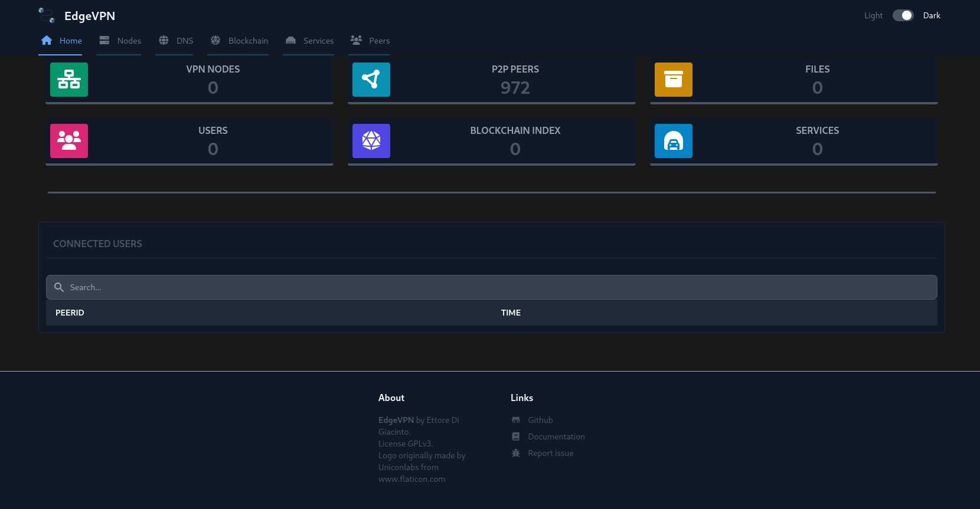Click the orange Files archive box icon

pyautogui.click(x=674, y=80)
